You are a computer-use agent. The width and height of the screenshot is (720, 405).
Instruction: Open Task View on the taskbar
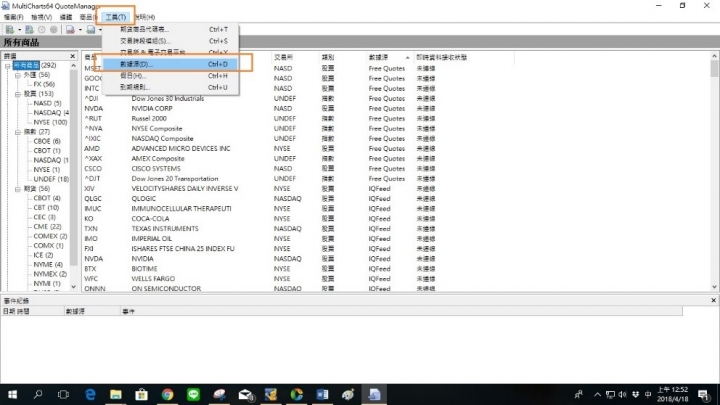[63, 394]
